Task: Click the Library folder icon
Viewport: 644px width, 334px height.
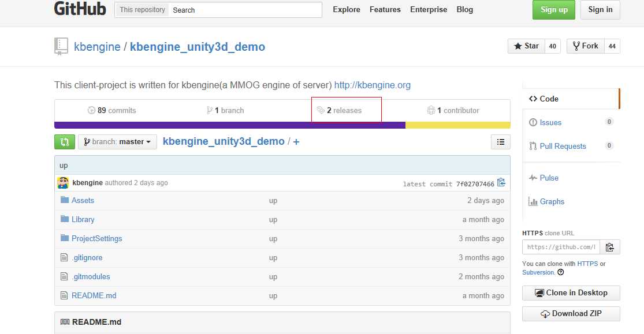Action: tap(65, 219)
